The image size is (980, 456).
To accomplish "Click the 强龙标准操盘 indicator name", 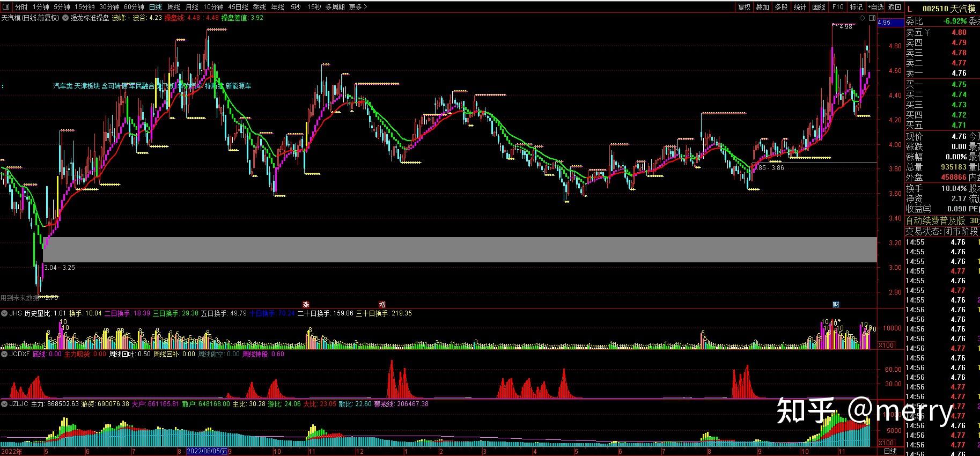I will 91,18.
